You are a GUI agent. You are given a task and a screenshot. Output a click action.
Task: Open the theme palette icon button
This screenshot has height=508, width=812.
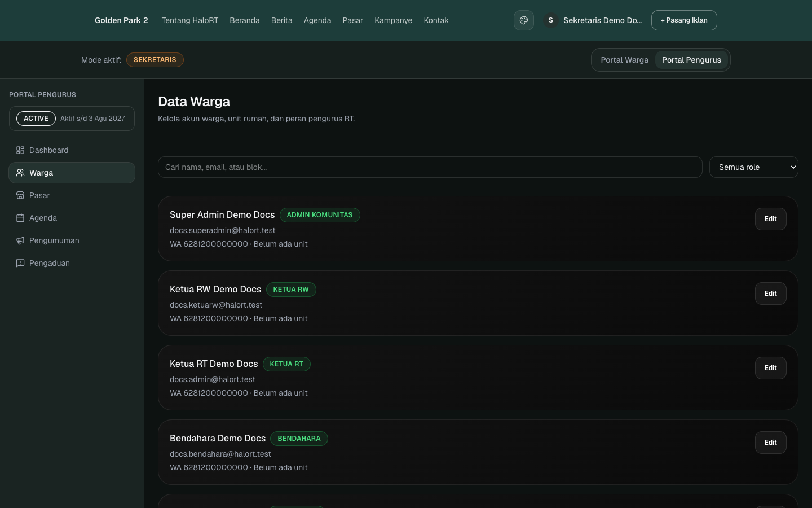click(523, 20)
